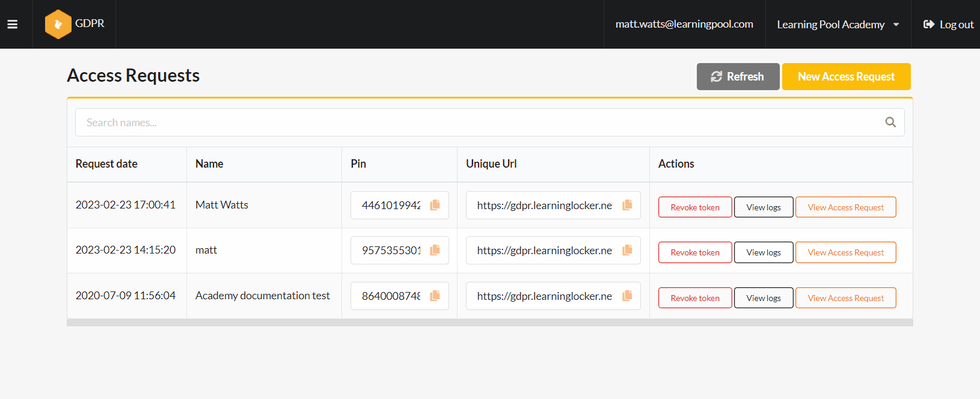Copy the pin for Matt Watts
The image size is (980, 399).
(435, 205)
